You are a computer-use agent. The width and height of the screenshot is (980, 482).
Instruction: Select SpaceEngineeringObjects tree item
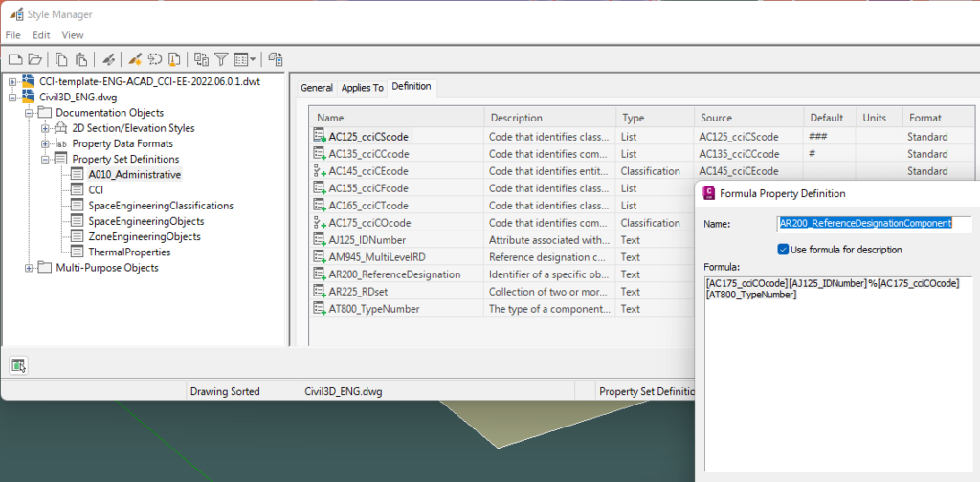coord(146,221)
